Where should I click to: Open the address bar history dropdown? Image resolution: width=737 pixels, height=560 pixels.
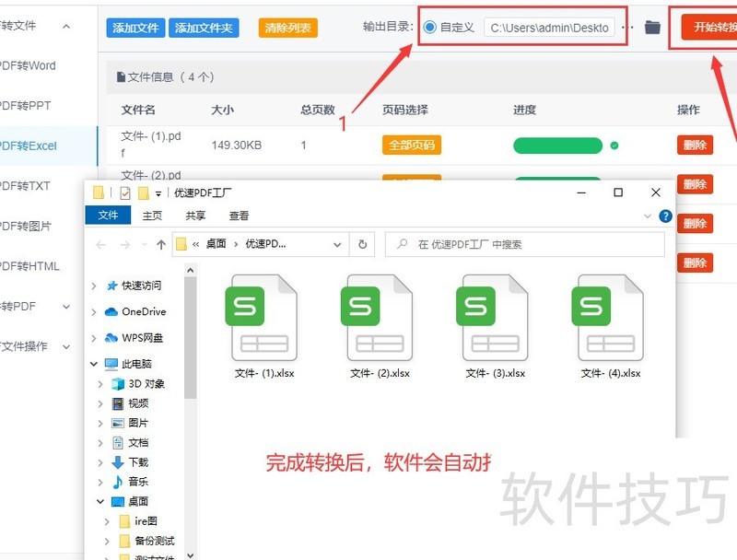coord(337,244)
